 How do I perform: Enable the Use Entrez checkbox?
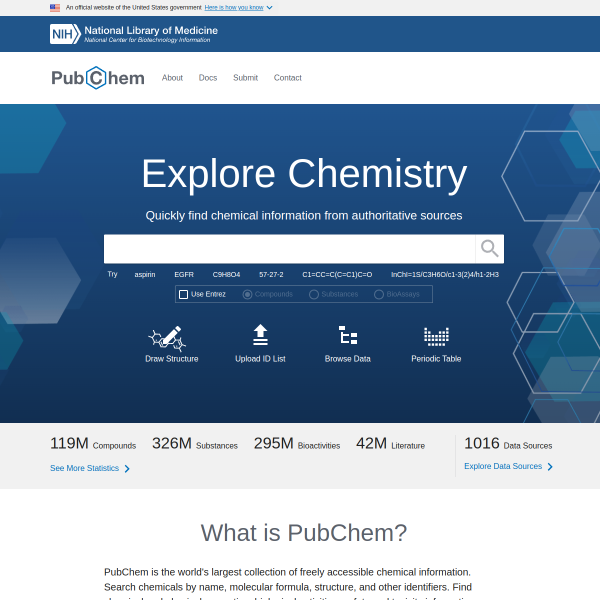[x=183, y=294]
